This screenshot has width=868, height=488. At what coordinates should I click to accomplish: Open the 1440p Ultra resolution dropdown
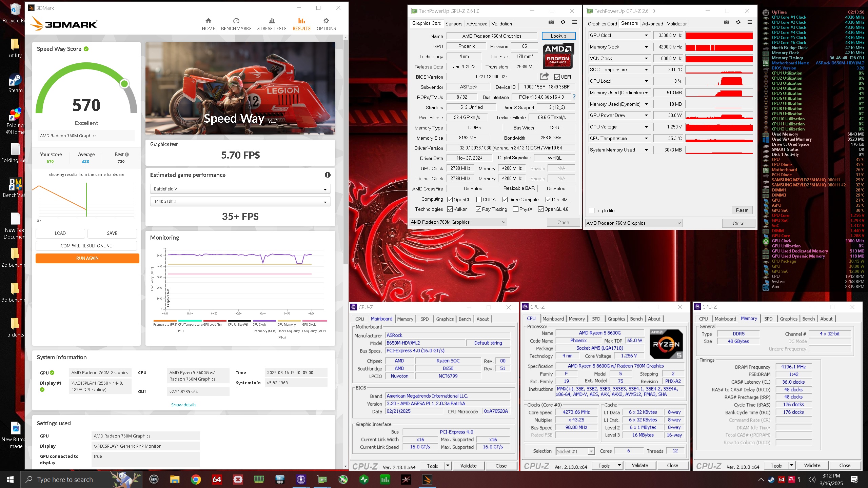(x=240, y=201)
